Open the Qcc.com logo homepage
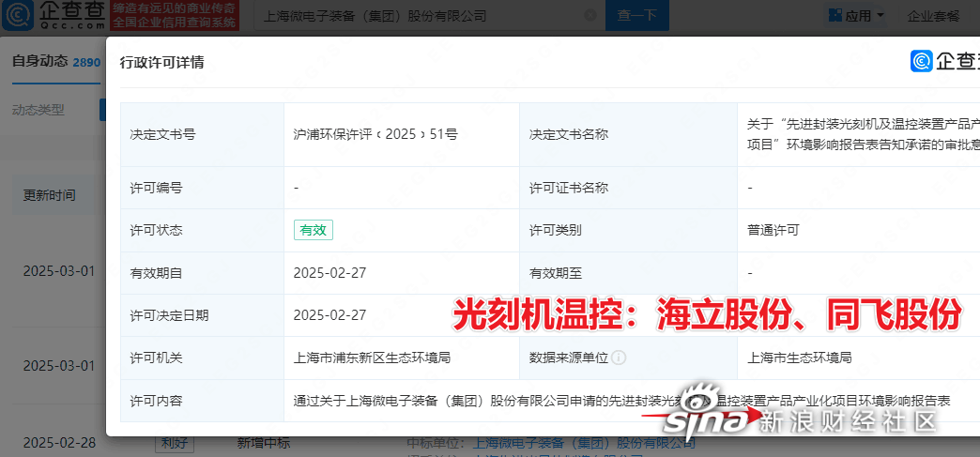This screenshot has height=457, width=980. point(54,16)
